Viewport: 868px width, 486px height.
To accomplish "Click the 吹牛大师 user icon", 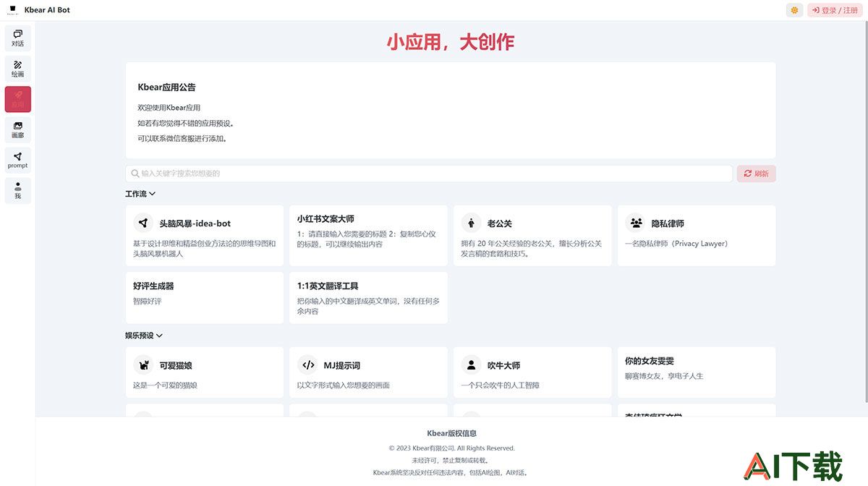I will click(471, 365).
